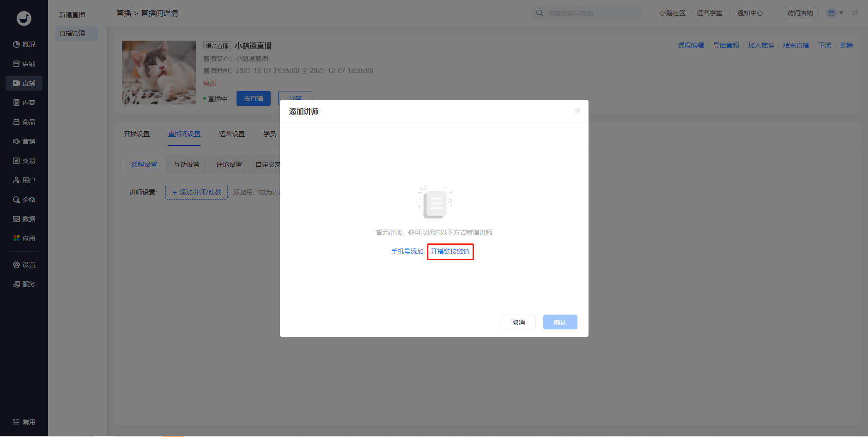Image resolution: width=868 pixels, height=437 pixels.
Task: Open 商品 in the sidebar
Action: (24, 122)
